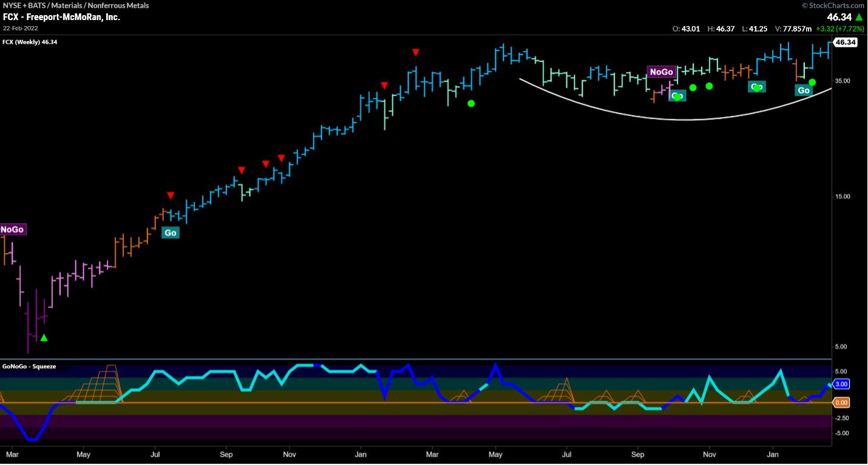The image size is (868, 465).
Task: Click the rightmost red triangle near the February 2021 peak
Action: pyautogui.click(x=415, y=53)
